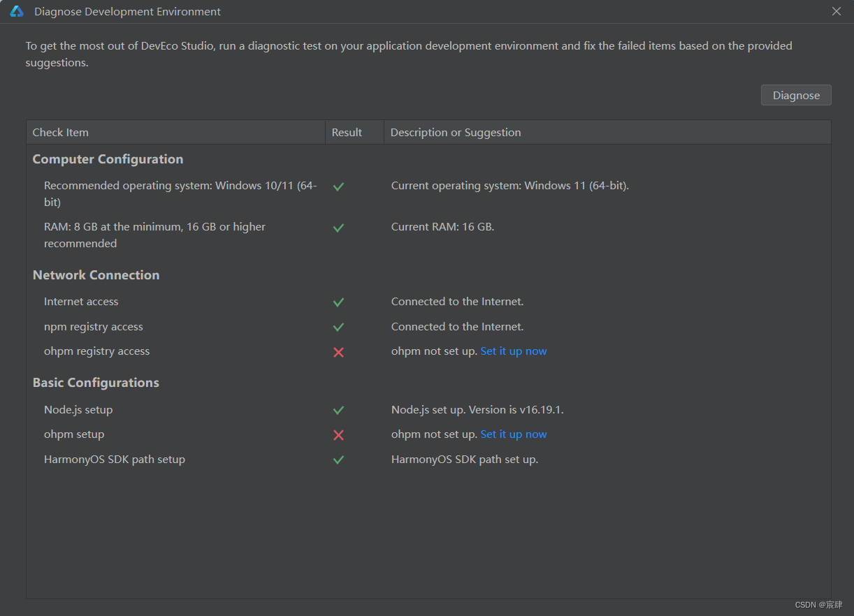
Task: Select the Network Connection section heading
Action: point(96,275)
